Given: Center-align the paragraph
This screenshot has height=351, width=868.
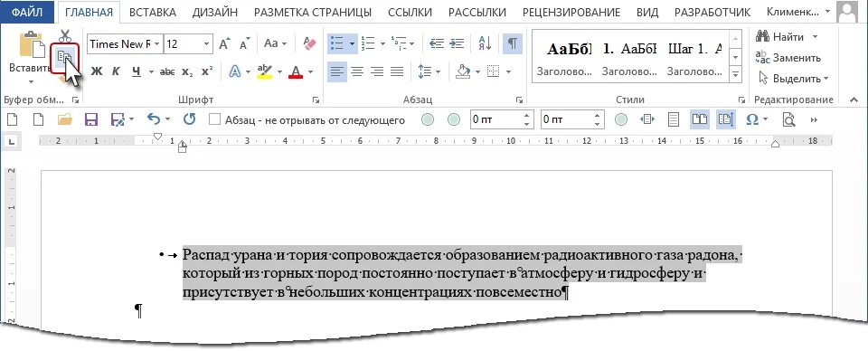Looking at the screenshot, I should coord(357,72).
